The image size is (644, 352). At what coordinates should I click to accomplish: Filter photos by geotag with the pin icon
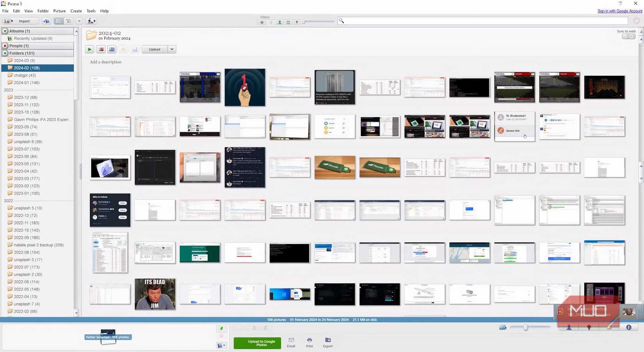297,22
